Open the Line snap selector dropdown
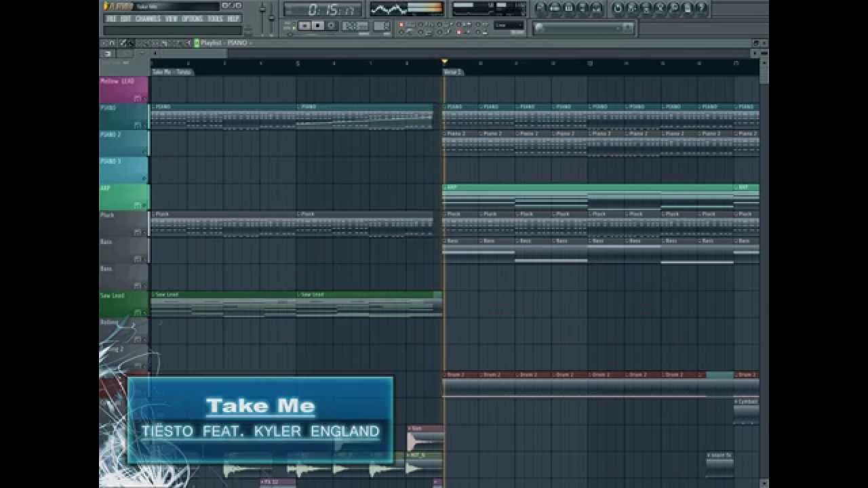The image size is (868, 488). [509, 25]
